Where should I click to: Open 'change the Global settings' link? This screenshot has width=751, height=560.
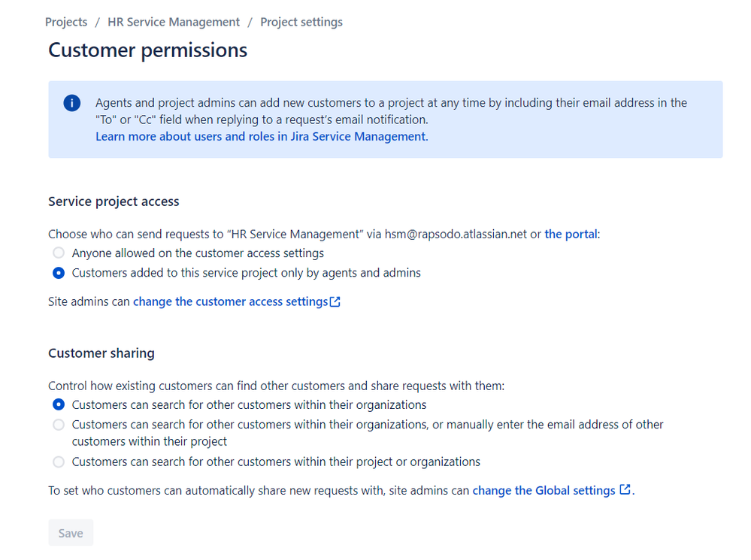pos(547,489)
